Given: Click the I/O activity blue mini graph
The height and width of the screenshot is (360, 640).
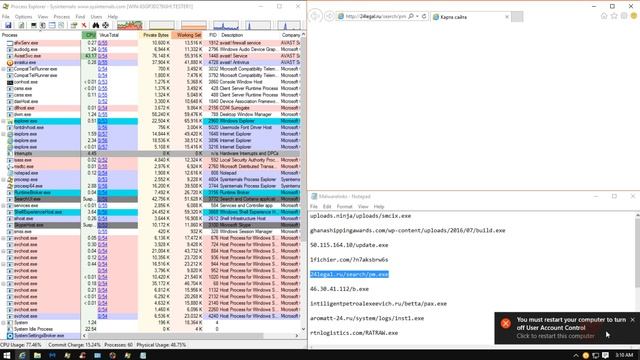Looking at the screenshot, I should click(x=226, y=25).
